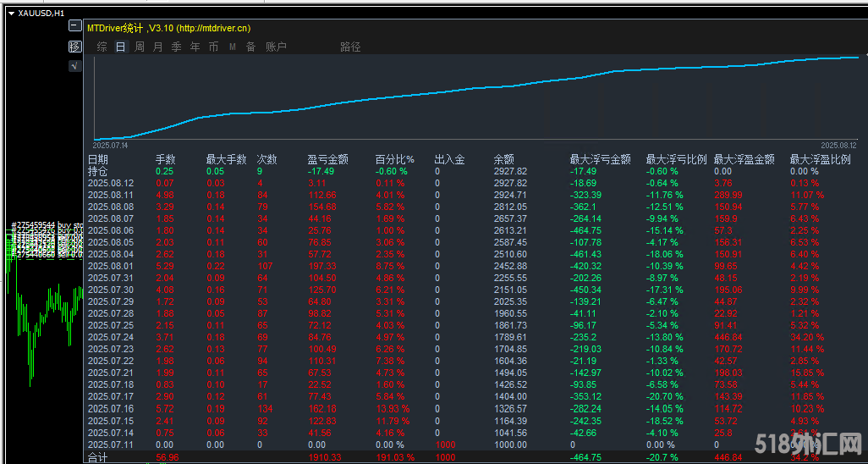This screenshot has height=464, width=868.
Task: Click the M tab in statistics bar
Action: point(233,47)
